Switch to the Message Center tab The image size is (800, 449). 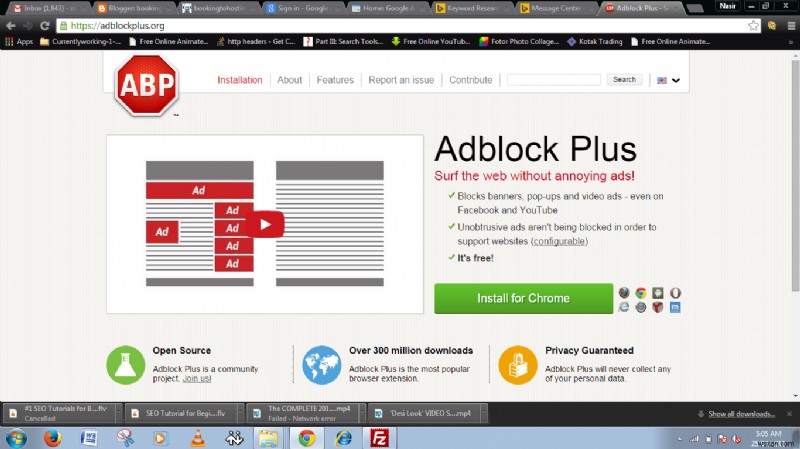point(555,8)
